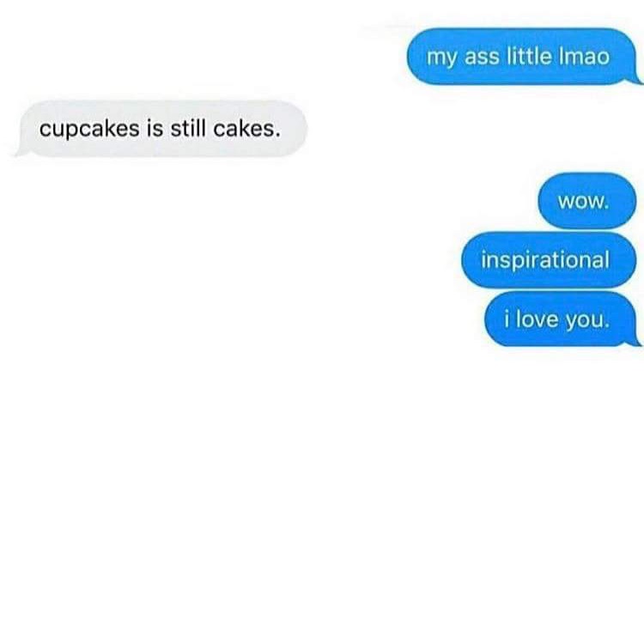644x644 pixels.
Task: Select the 'i love you.' message bubble
Action: tap(561, 319)
